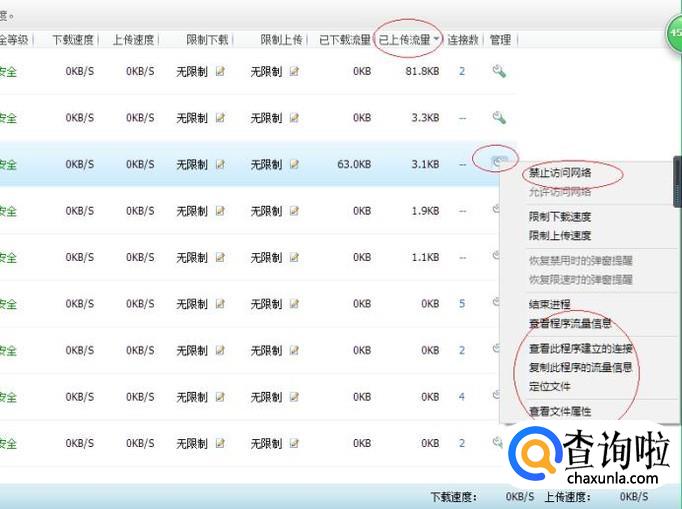Open 查看文件属性 menu entry
This screenshot has height=509, width=682.
(560, 411)
